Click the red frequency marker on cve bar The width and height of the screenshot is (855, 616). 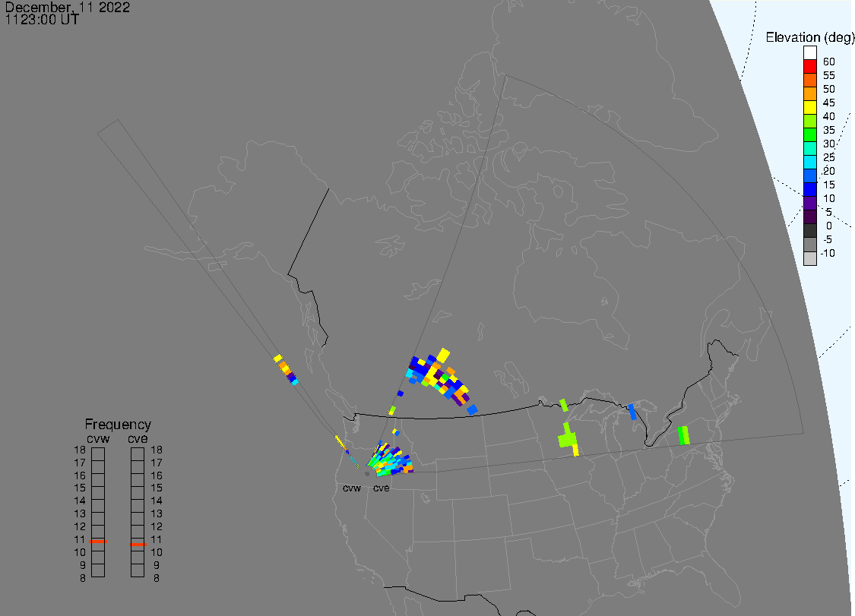tap(138, 545)
